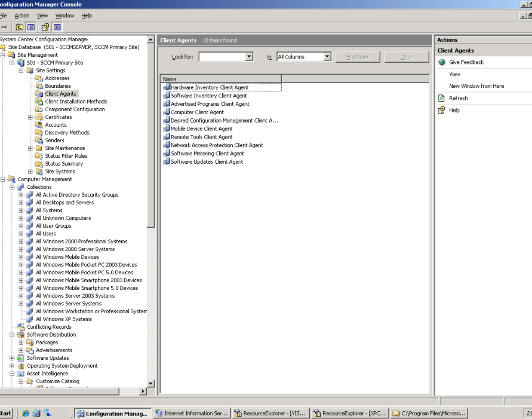
Task: Click the Operating System Deployment icon
Action: click(21, 366)
